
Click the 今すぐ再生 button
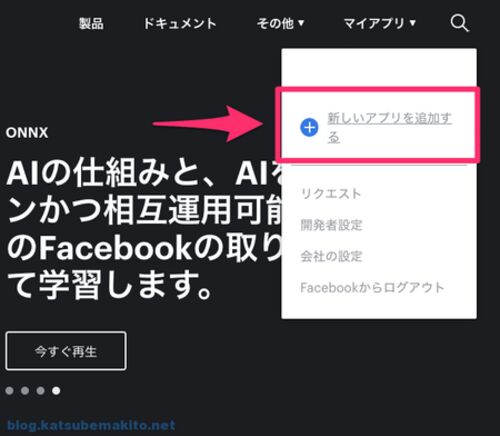pyautogui.click(x=66, y=351)
